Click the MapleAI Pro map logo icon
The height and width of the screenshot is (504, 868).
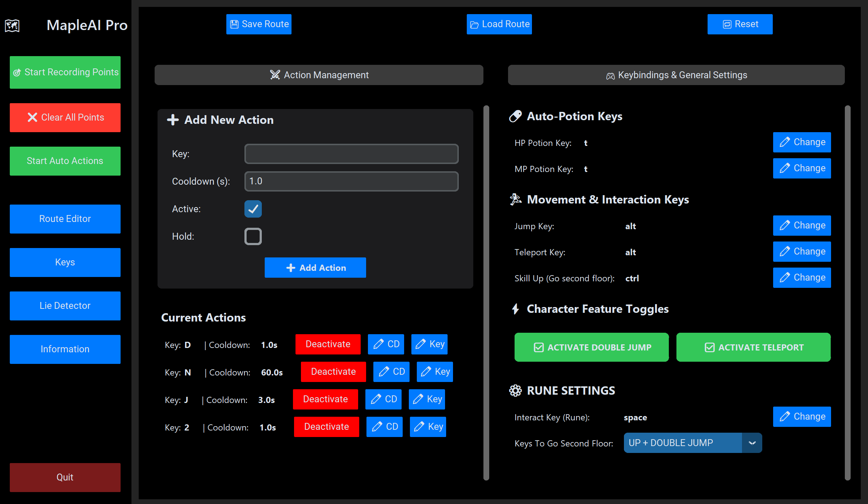click(x=12, y=26)
